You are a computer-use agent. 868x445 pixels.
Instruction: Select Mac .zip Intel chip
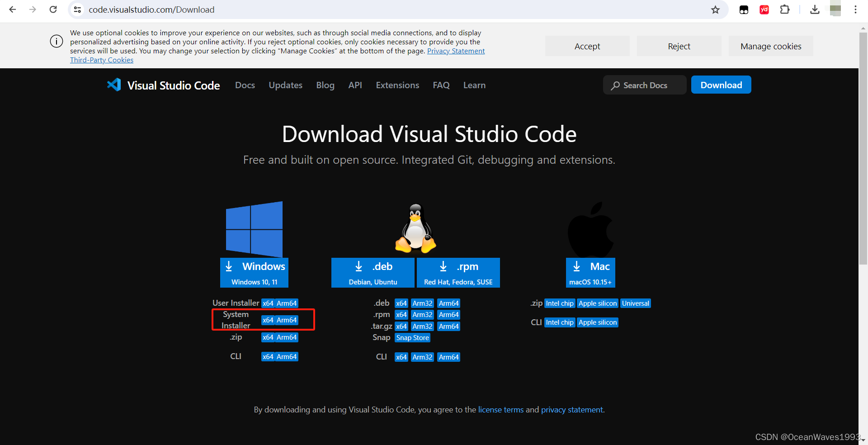(x=560, y=303)
